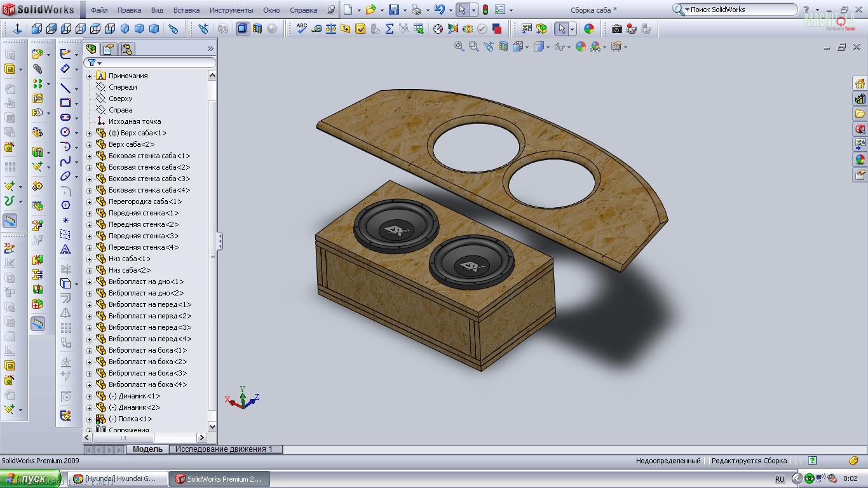Screen dimensions: 868x488
Task: Open the home icon in right task pane
Action: pyautogui.click(x=860, y=84)
